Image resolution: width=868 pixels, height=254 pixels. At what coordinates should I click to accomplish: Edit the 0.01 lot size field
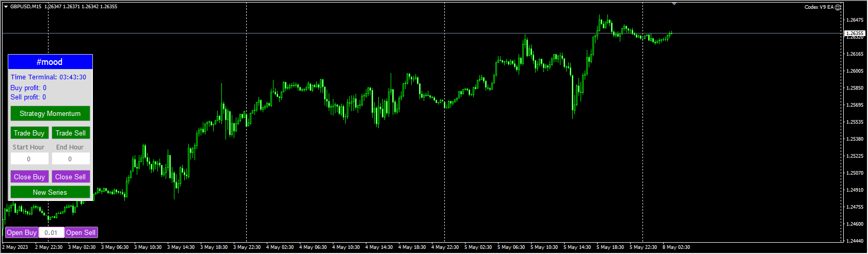51,232
